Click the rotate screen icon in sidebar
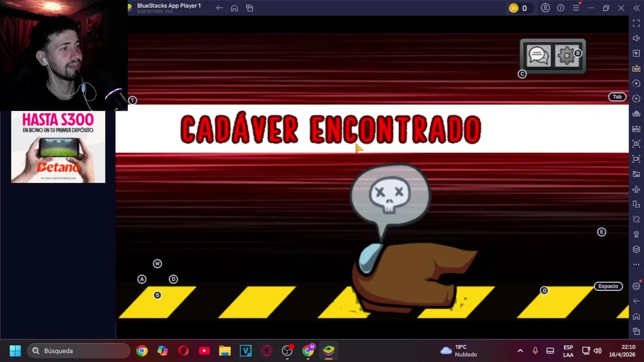Image resolution: width=644 pixels, height=362 pixels. [x=636, y=204]
